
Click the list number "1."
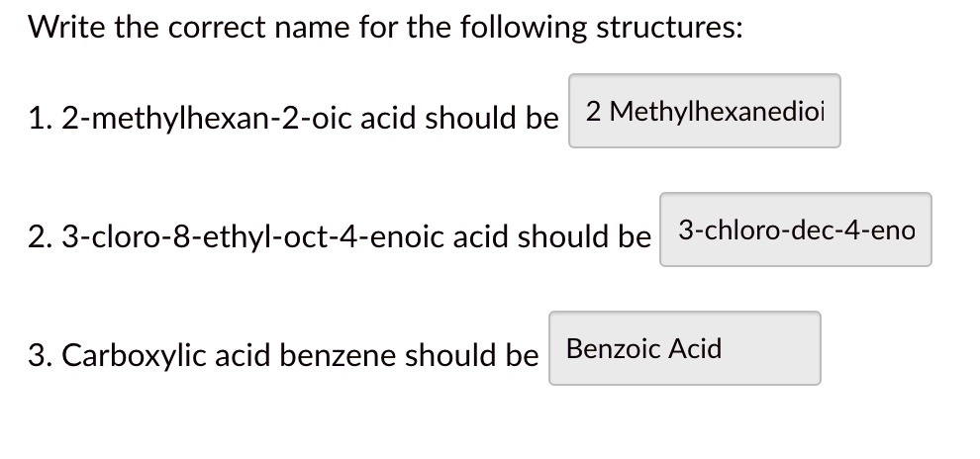pos(41,119)
